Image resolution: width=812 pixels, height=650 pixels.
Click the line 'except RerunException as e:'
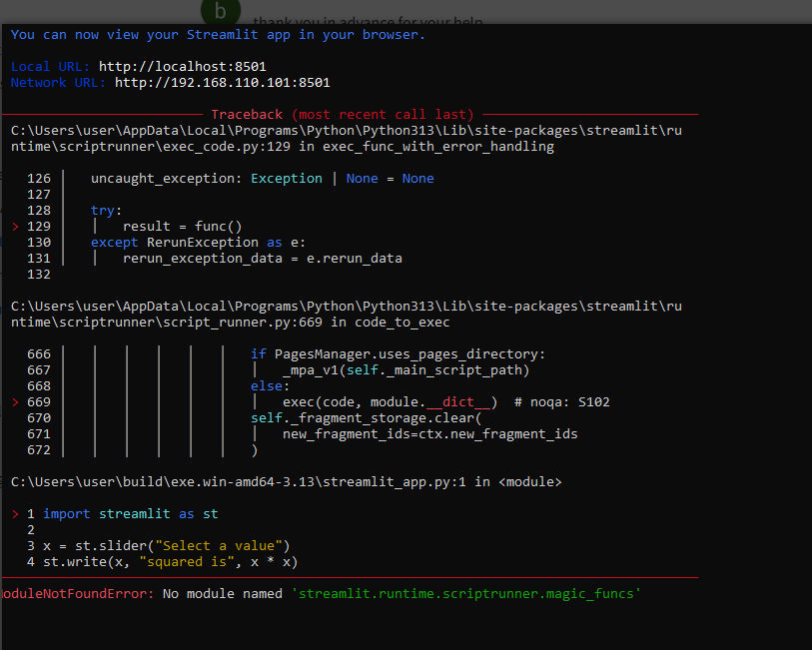199,243
